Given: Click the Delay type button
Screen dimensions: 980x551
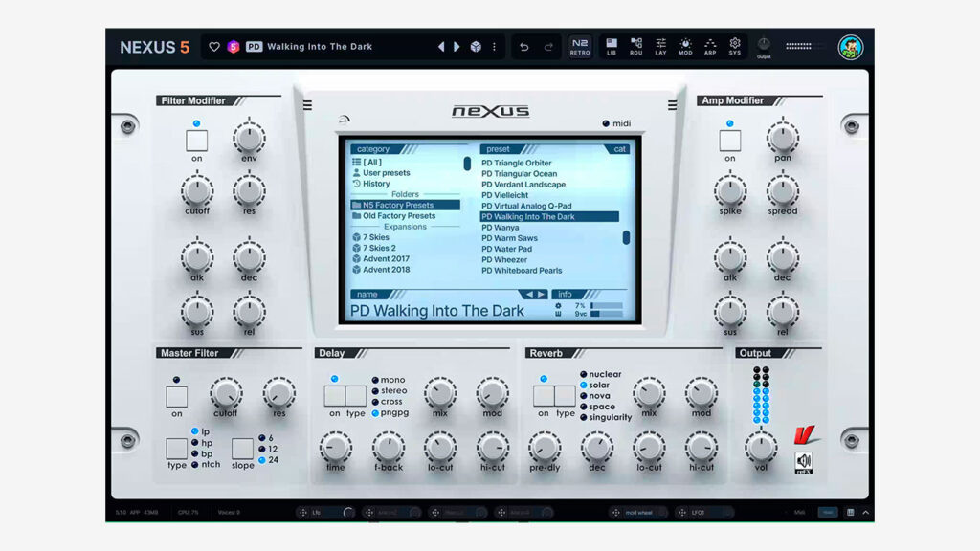Looking at the screenshot, I should click(356, 396).
